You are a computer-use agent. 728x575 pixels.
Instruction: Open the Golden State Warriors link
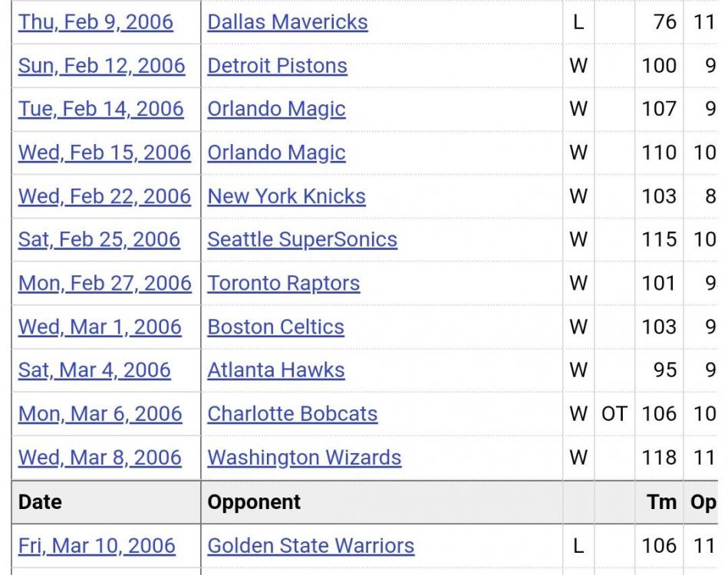(x=311, y=546)
